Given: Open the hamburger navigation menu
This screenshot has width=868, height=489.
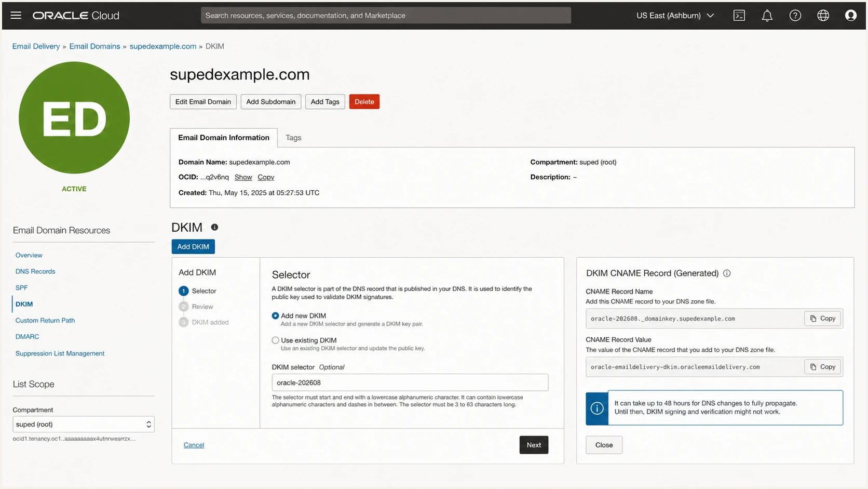Looking at the screenshot, I should coord(16,16).
